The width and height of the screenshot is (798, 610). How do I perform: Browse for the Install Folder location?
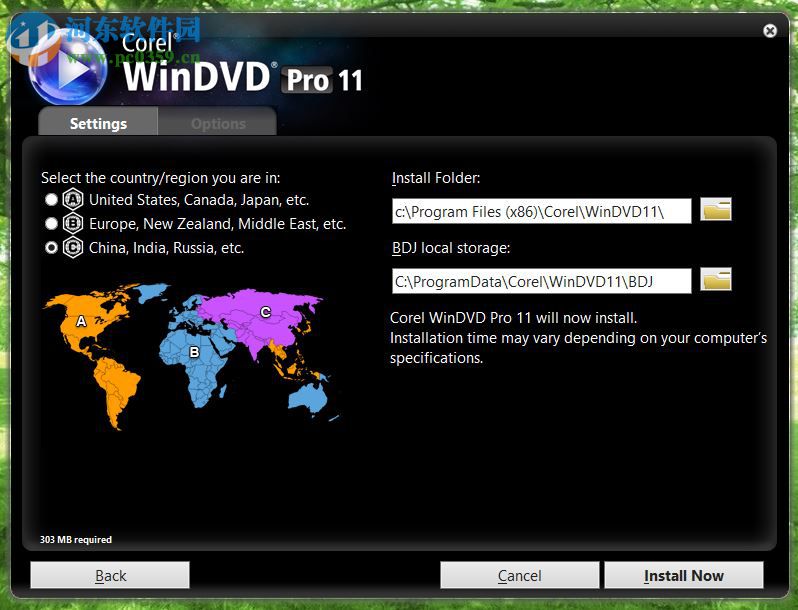pyautogui.click(x=716, y=209)
